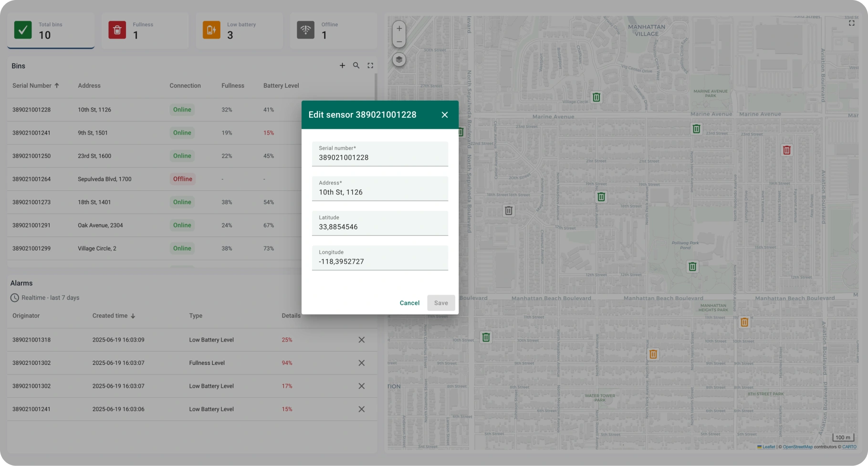Add a new bin with the plus icon
Image resolution: width=868 pixels, height=466 pixels.
click(x=342, y=65)
